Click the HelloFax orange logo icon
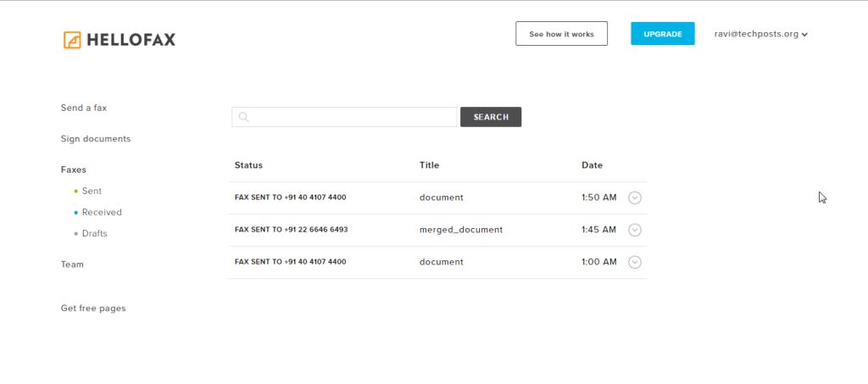 click(x=72, y=40)
